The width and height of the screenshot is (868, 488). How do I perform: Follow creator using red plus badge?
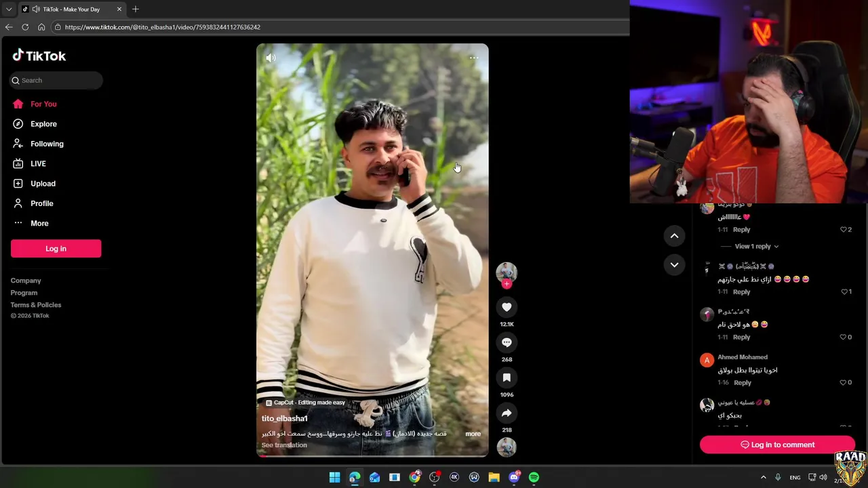(507, 284)
